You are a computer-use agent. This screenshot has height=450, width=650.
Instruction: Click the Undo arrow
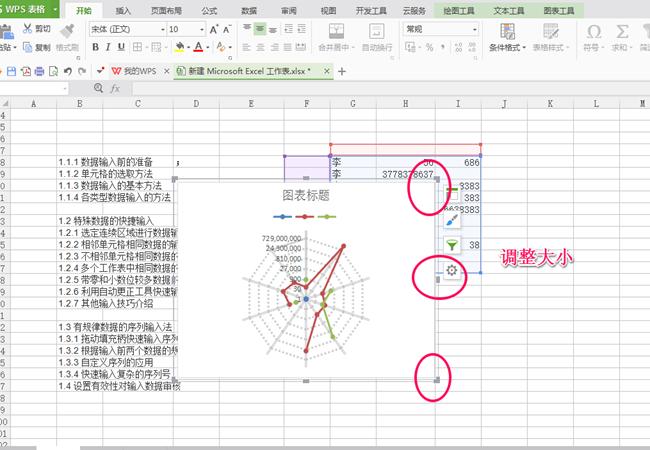(68, 71)
